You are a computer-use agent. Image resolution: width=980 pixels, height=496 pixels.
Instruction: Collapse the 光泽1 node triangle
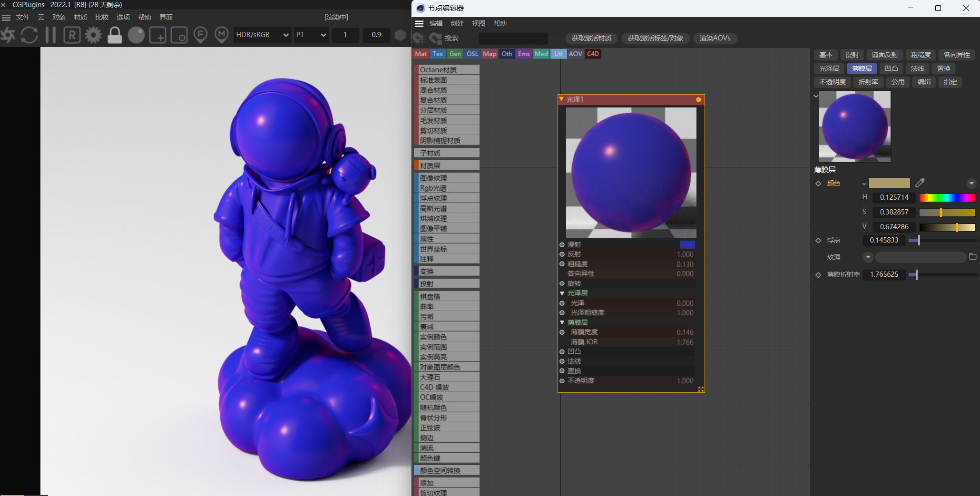tap(561, 99)
